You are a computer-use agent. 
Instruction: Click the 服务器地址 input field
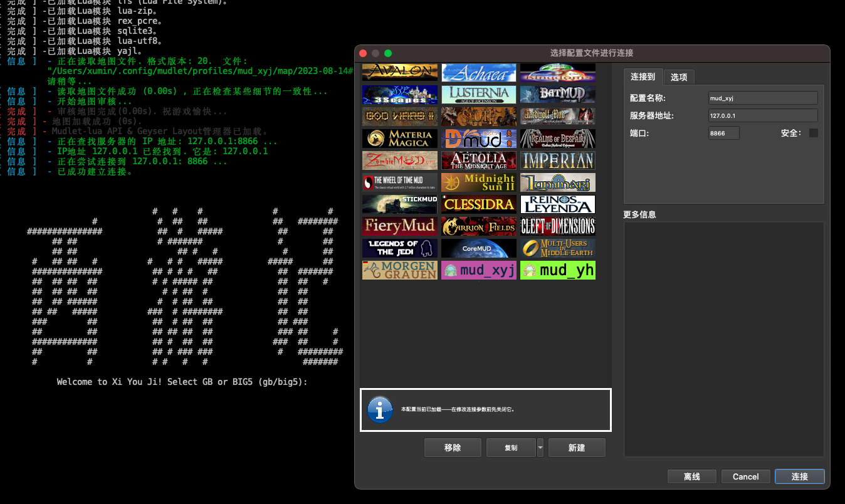(x=763, y=115)
